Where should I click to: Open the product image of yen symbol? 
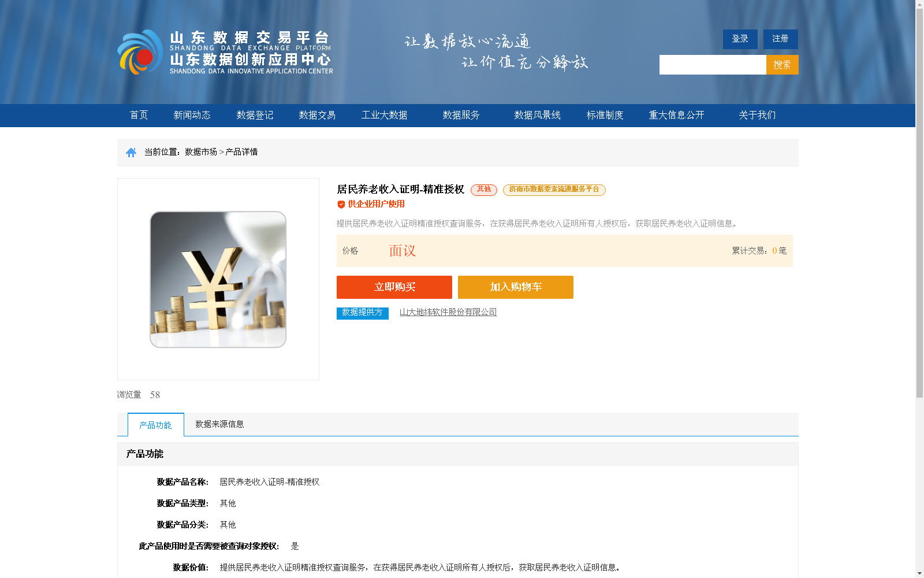(218, 279)
